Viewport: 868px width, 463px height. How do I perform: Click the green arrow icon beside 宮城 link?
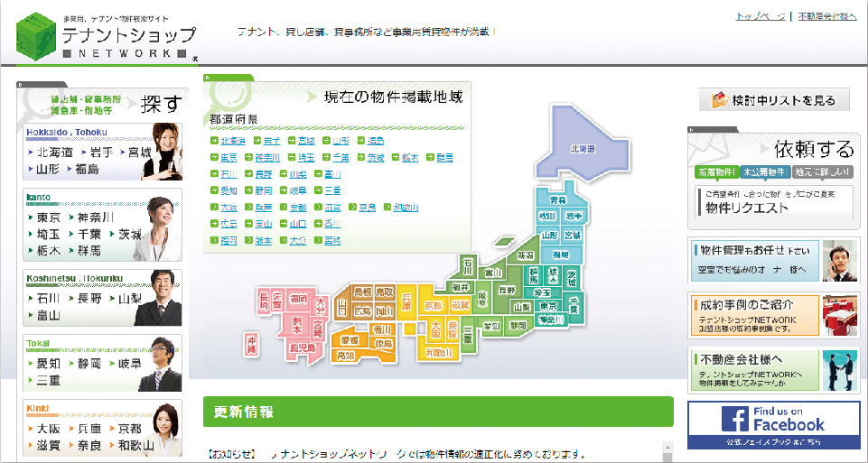coord(292,141)
